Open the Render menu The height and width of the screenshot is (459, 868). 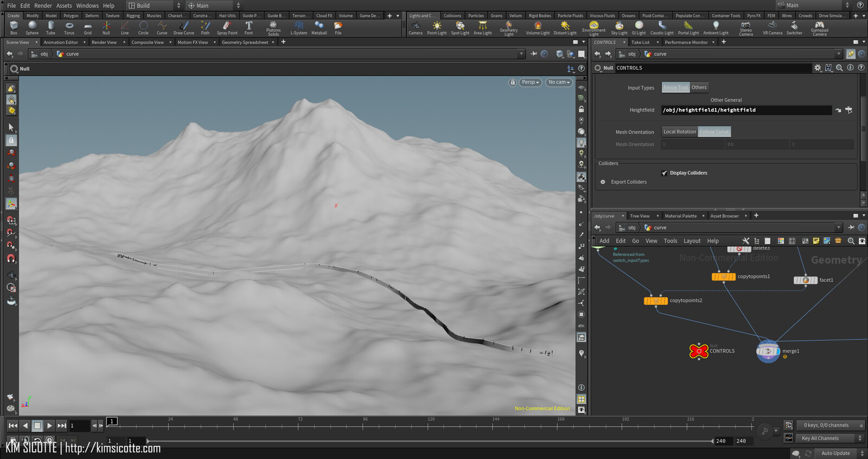point(43,5)
